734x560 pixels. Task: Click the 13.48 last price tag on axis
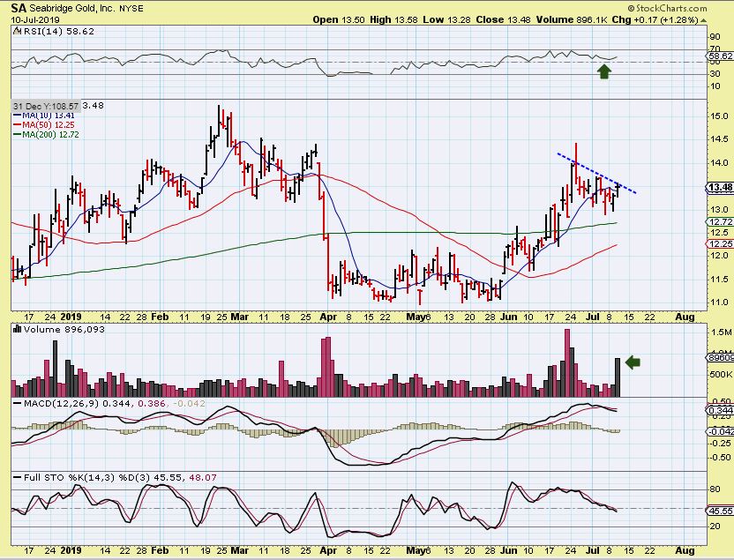720,188
